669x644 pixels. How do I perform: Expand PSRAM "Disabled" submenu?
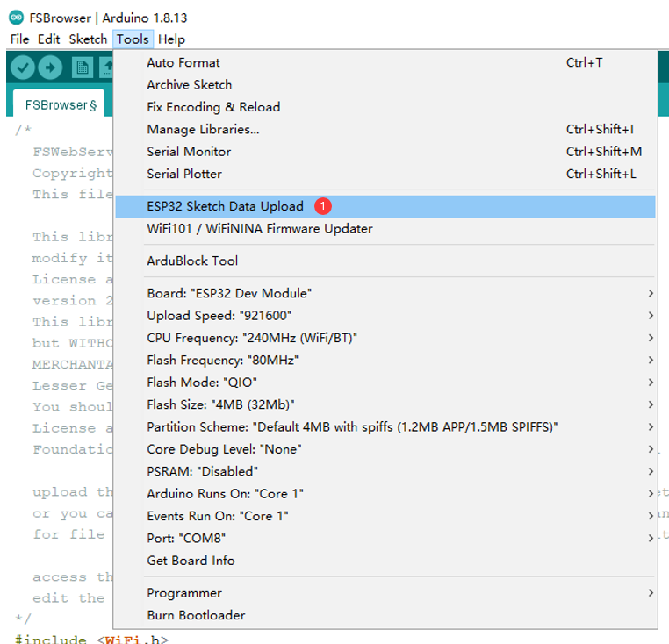tap(385, 471)
